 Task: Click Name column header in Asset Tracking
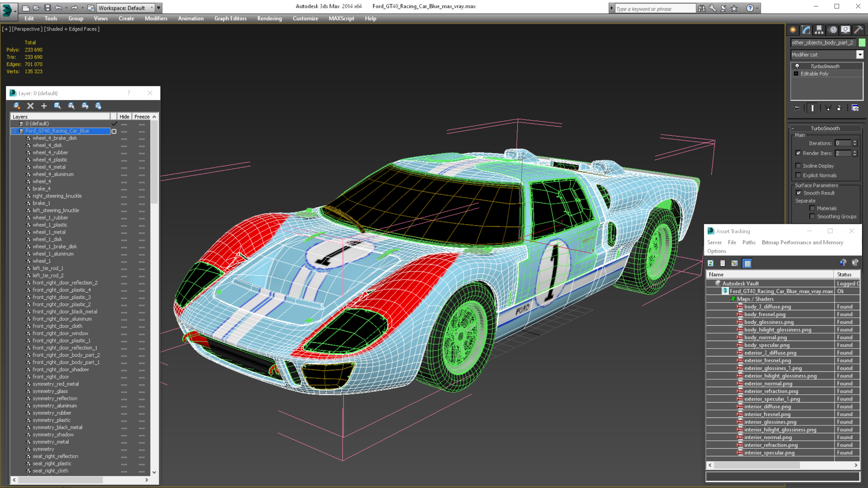coord(770,274)
